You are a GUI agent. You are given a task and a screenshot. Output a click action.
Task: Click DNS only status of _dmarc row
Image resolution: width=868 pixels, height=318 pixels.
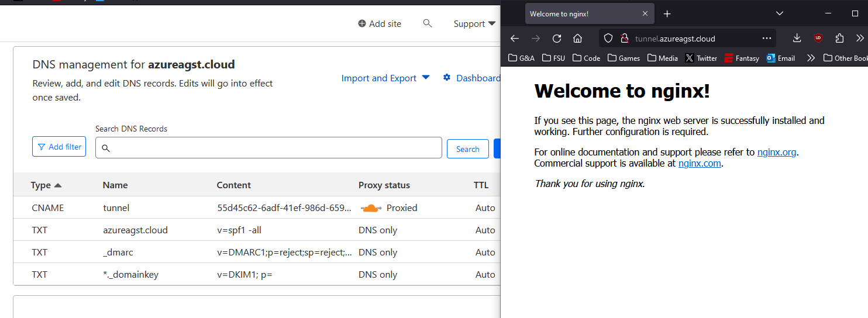pos(378,253)
